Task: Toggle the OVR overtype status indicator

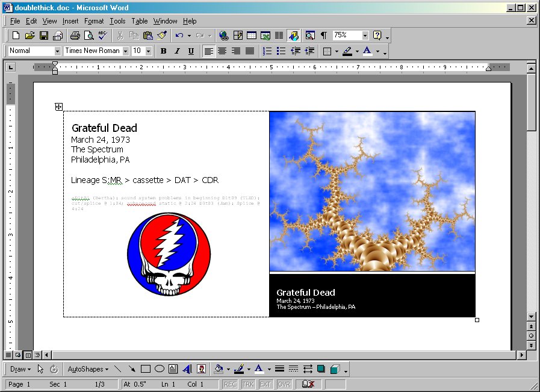Action: (x=284, y=384)
